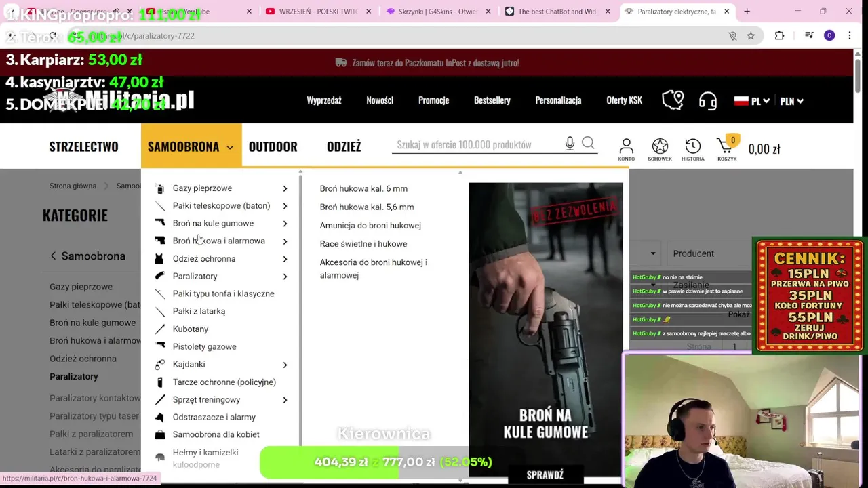Open the PLN currency dropdown
Viewport: 868px width, 488px height.
[x=791, y=101]
